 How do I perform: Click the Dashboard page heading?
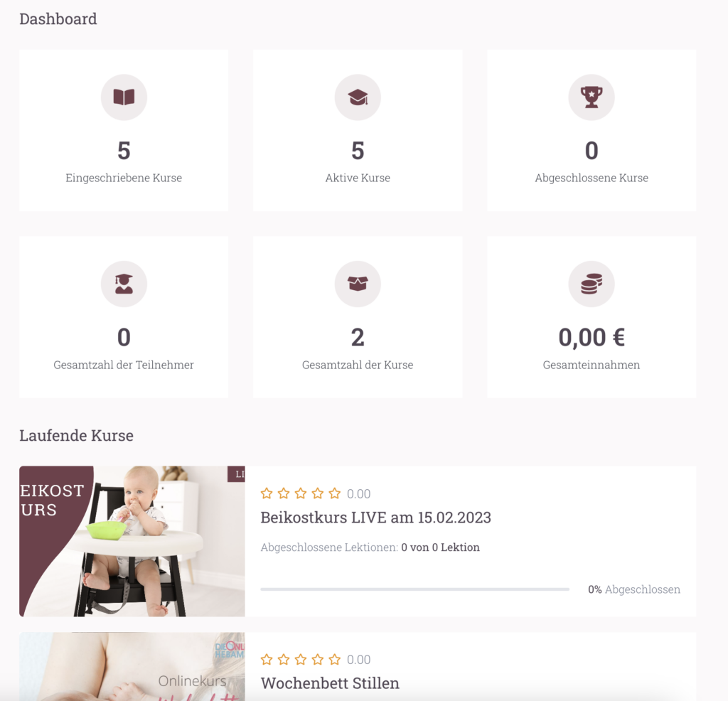(58, 19)
